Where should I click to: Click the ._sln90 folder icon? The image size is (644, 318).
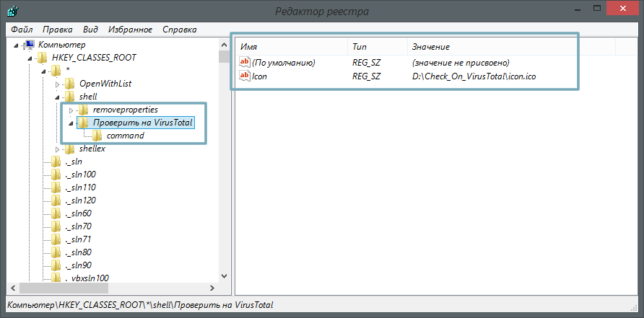(x=56, y=265)
